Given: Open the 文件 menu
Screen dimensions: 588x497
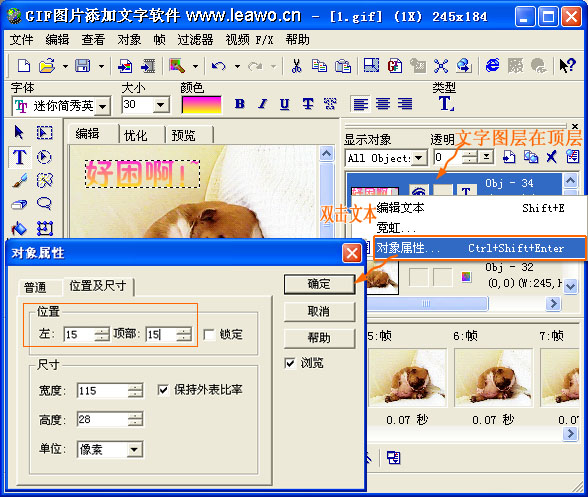Looking at the screenshot, I should coord(21,40).
